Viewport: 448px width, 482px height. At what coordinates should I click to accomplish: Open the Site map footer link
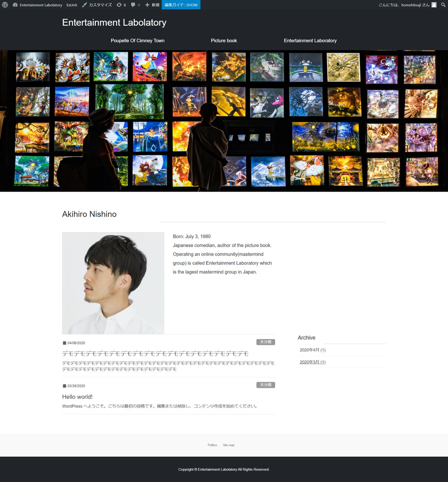click(229, 445)
